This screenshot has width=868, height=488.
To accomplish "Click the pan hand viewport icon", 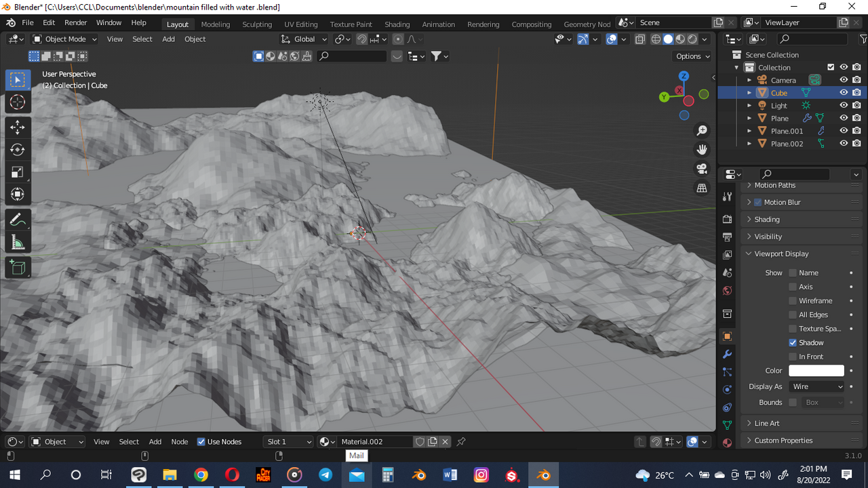I will [x=702, y=149].
